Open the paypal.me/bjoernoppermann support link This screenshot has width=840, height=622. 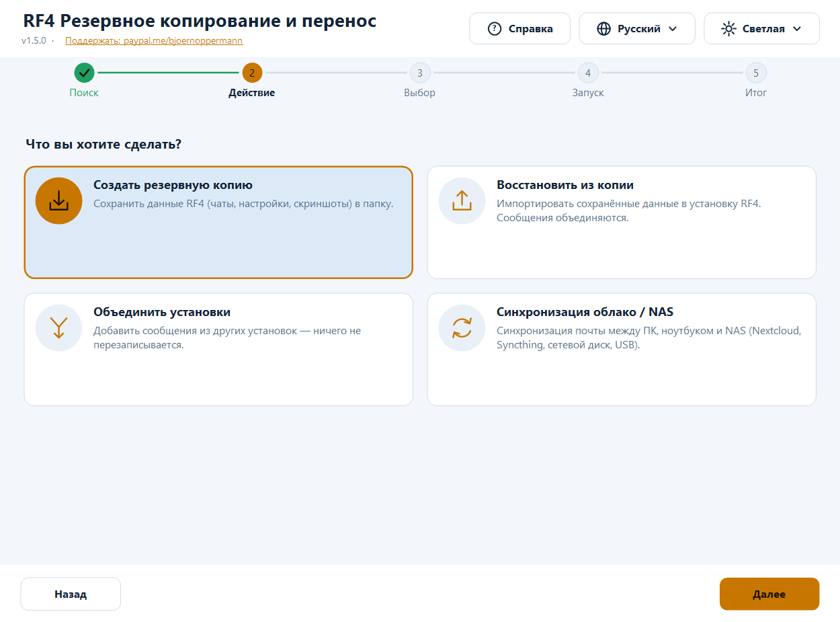pos(154,40)
